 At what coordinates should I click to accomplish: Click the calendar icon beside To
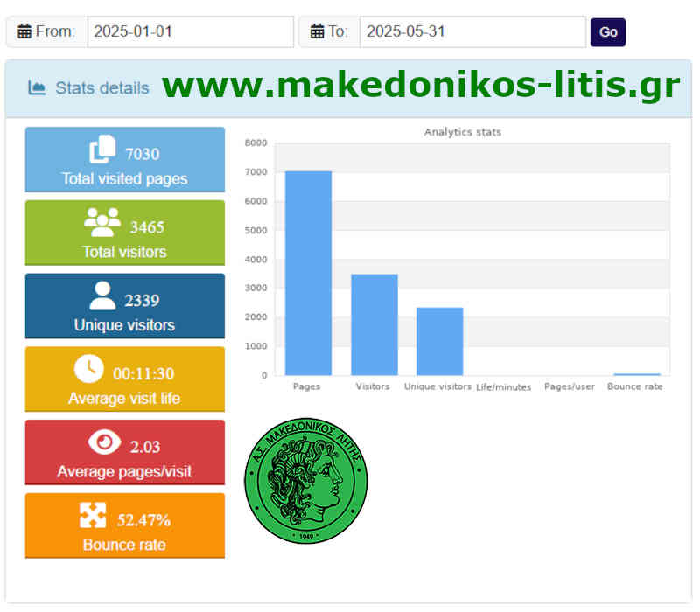[x=317, y=32]
